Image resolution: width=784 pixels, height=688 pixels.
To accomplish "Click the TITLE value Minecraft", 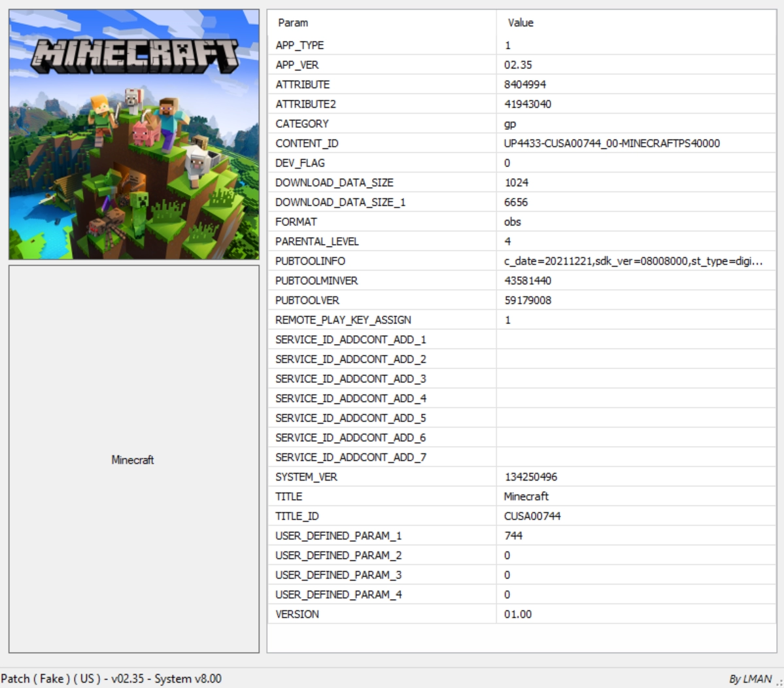I will (526, 496).
